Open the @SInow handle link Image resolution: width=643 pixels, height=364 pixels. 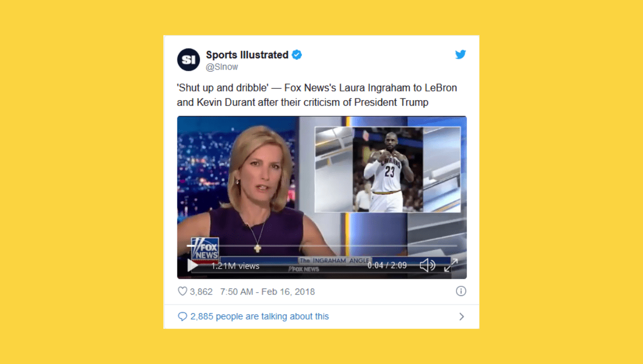(x=222, y=67)
